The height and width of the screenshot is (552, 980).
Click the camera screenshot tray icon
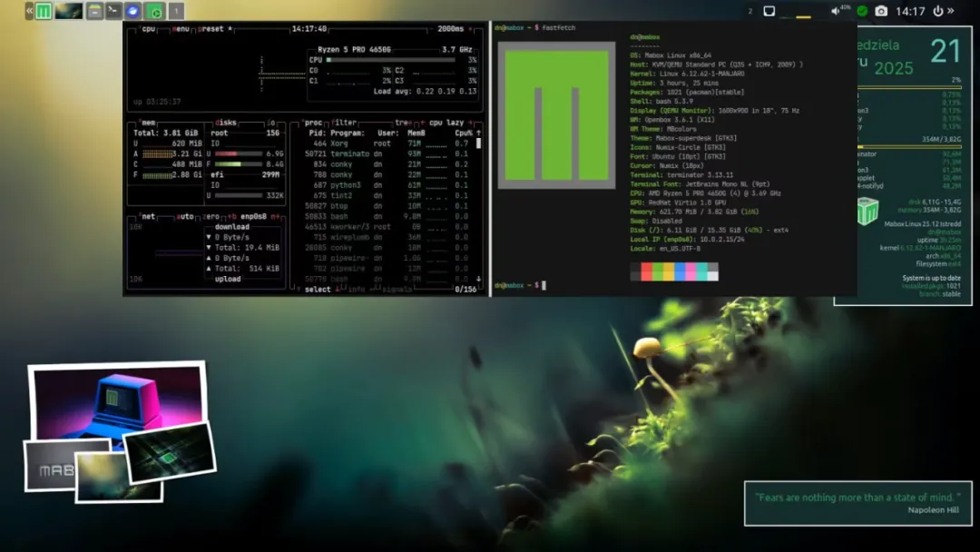tap(880, 11)
